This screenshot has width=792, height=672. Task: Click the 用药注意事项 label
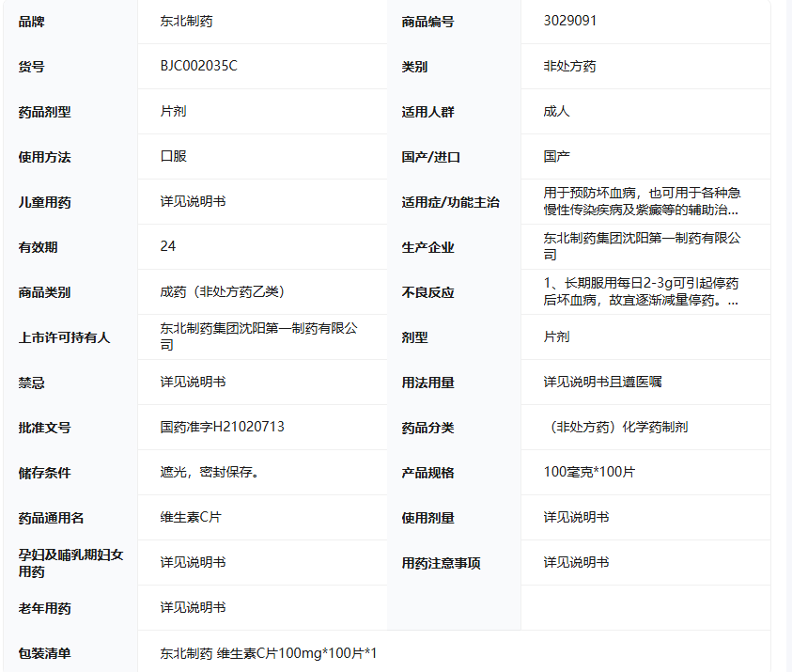(x=441, y=563)
